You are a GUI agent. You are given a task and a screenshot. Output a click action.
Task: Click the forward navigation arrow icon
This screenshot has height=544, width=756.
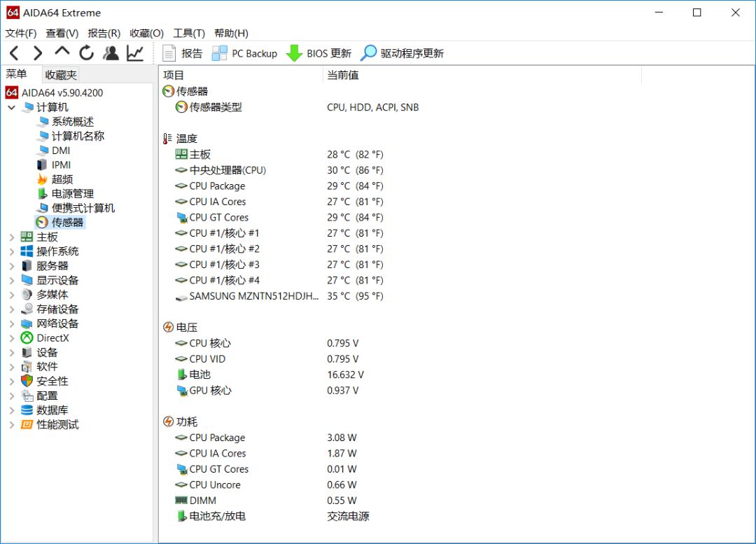38,53
